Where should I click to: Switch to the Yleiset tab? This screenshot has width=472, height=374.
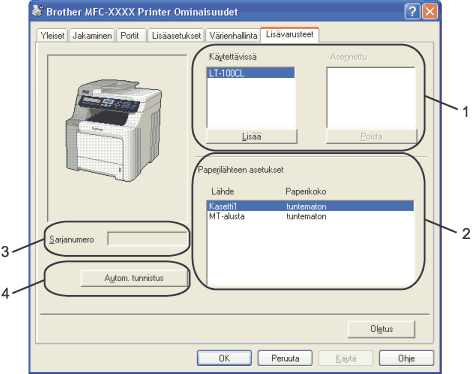click(52, 35)
